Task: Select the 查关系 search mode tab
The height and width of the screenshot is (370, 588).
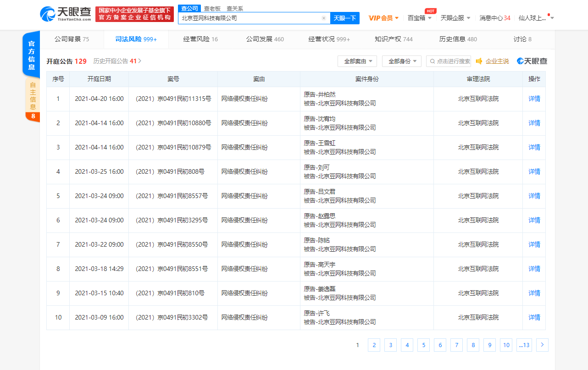Action: pyautogui.click(x=235, y=9)
